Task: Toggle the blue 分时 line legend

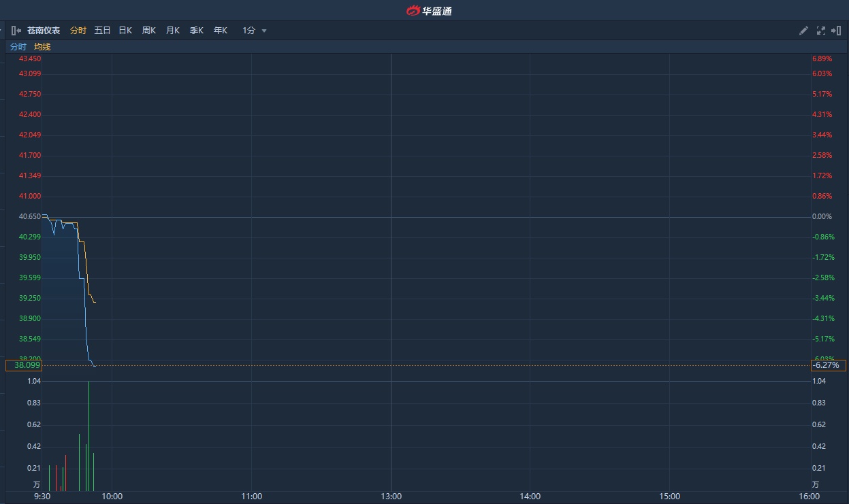Action: [x=18, y=47]
